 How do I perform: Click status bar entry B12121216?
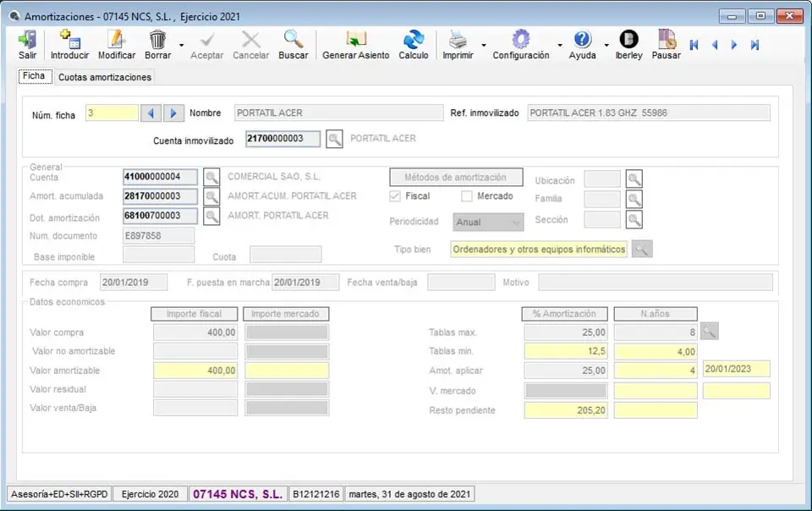click(315, 494)
